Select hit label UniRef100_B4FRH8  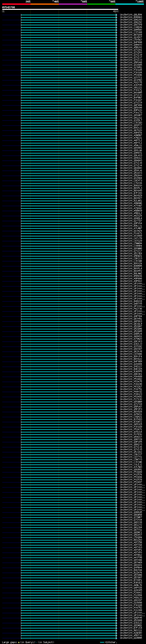[x=131, y=42]
